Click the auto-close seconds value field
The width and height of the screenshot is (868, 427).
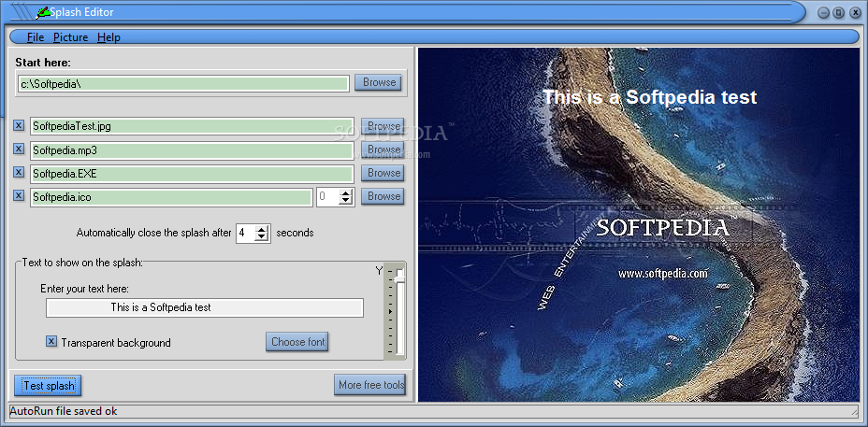[245, 233]
